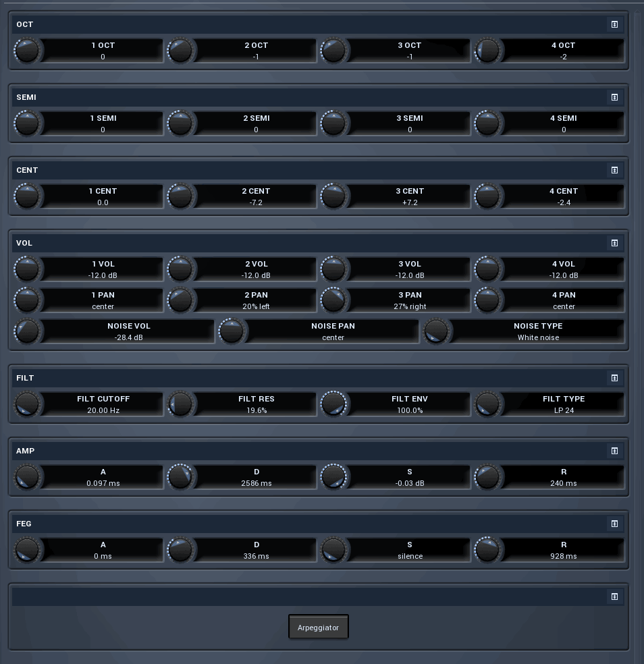644x664 pixels.
Task: Click the 3 OCT knob
Action: click(334, 51)
